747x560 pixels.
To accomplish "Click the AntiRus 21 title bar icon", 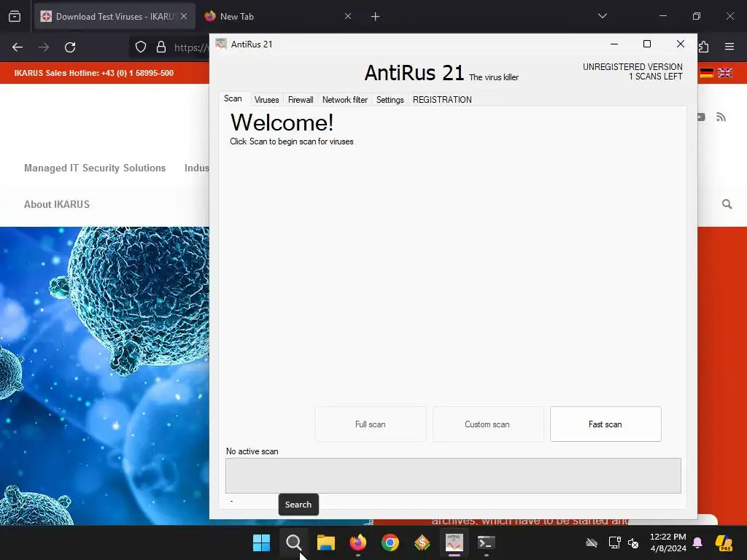I will pyautogui.click(x=220, y=44).
